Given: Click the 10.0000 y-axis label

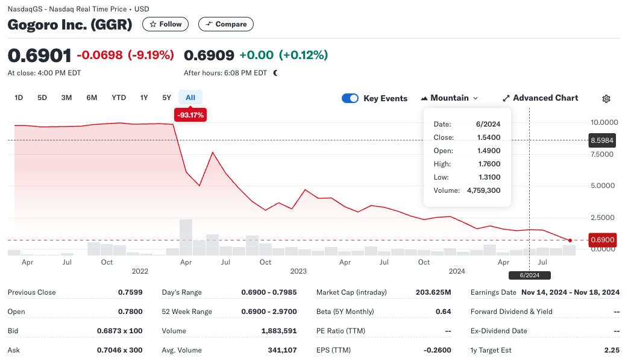Looking at the screenshot, I should click(604, 122).
